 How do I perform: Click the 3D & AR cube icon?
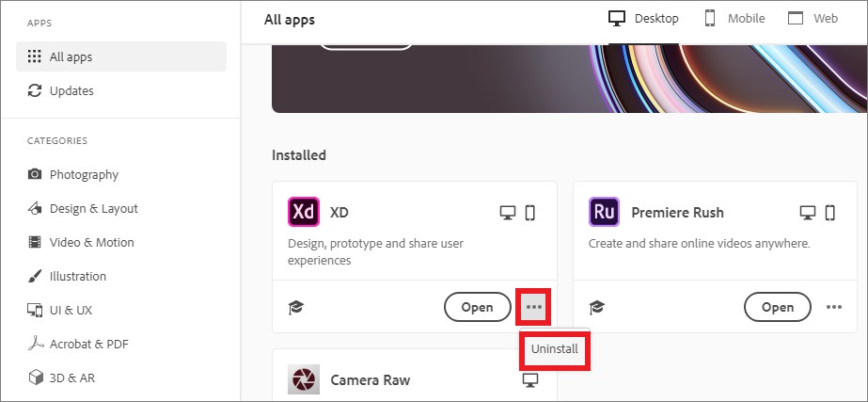tap(35, 378)
